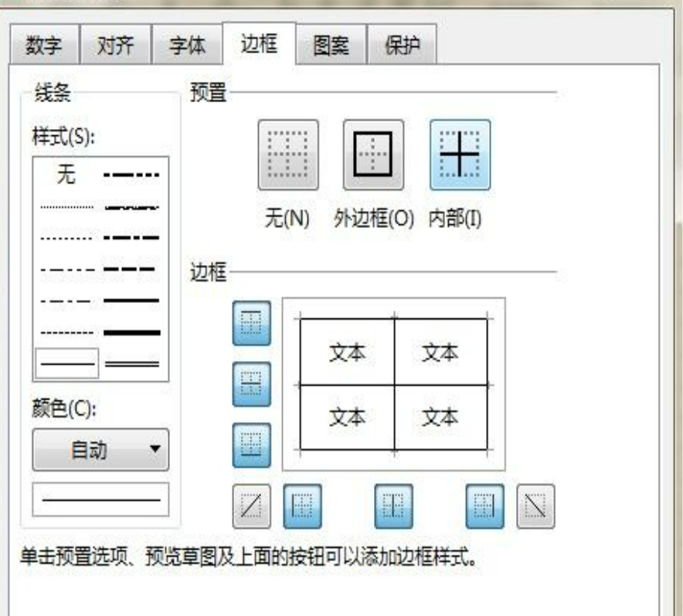
Task: Open the 字体 tab
Action: tap(187, 47)
